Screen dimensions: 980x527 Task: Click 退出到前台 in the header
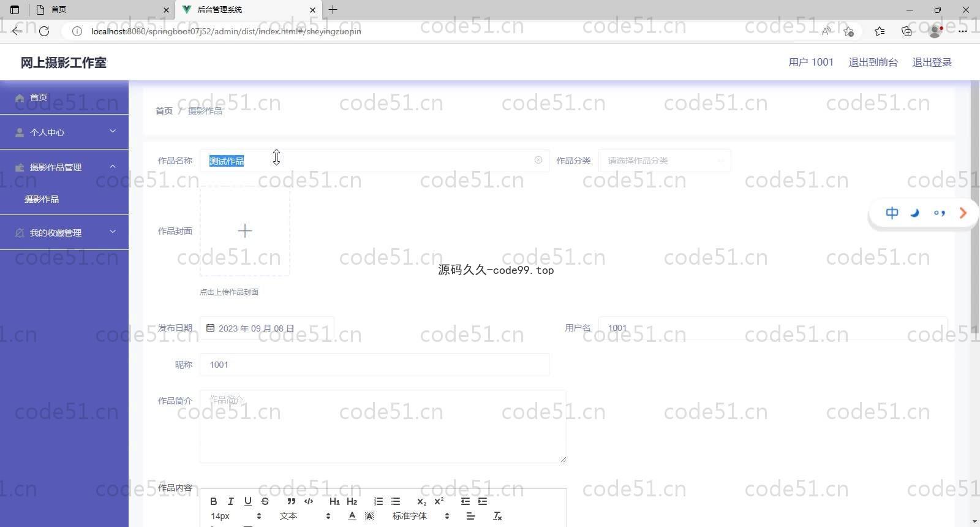pyautogui.click(x=873, y=62)
